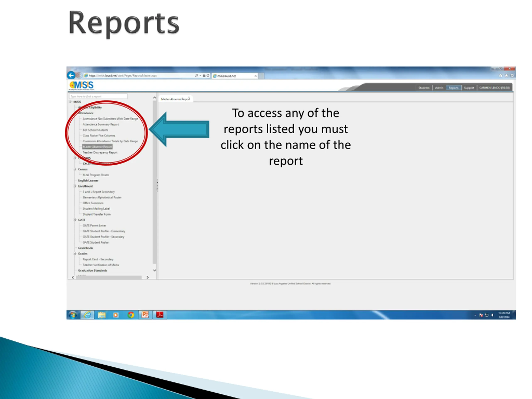Select the Gradebook category
The width and height of the screenshot is (532, 399).
coord(85,248)
